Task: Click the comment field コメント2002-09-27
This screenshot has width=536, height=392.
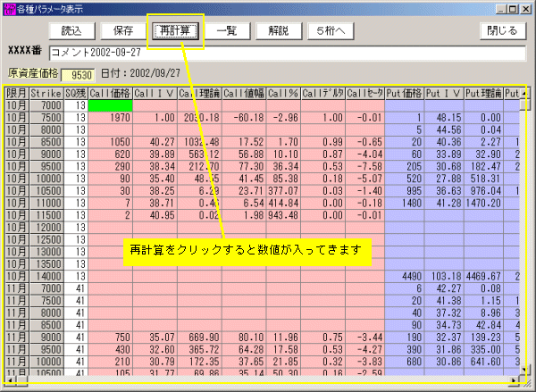Action: click(288, 53)
